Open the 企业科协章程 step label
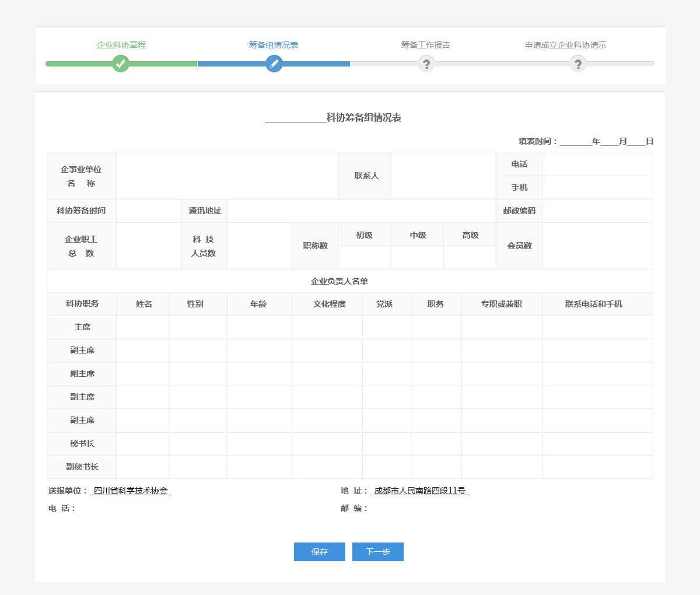 point(121,45)
